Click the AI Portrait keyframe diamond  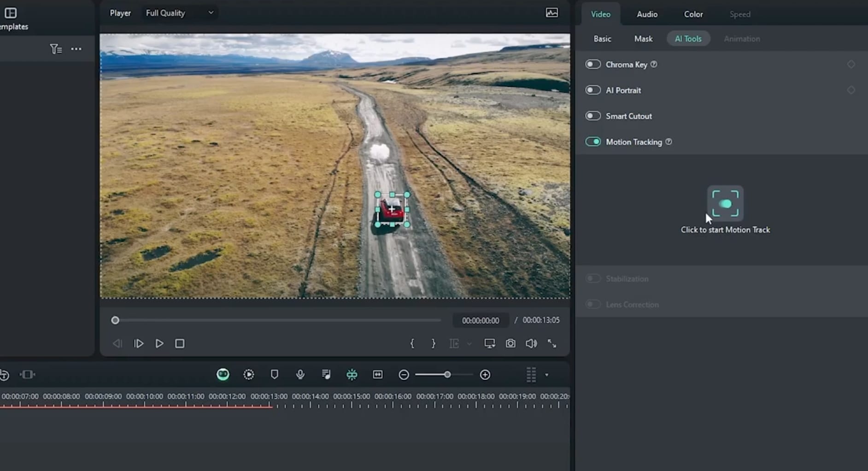(x=851, y=90)
